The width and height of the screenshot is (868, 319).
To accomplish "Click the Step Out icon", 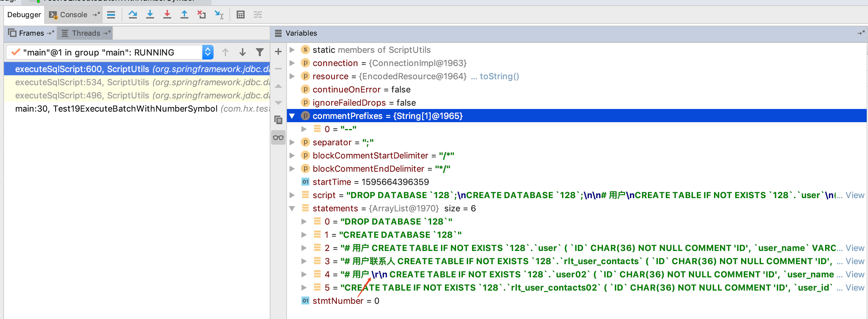I will tap(184, 15).
